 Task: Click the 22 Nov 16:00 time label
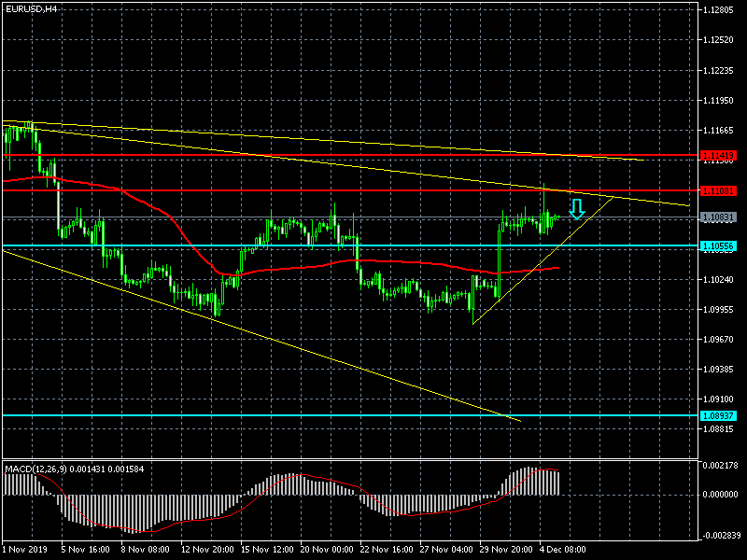(x=387, y=550)
